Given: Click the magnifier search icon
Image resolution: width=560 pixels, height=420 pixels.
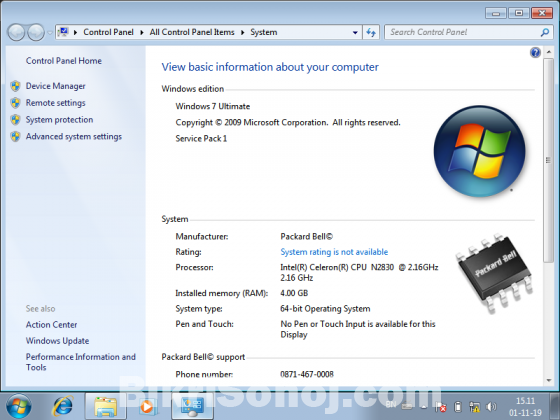Looking at the screenshot, I should 545,32.
